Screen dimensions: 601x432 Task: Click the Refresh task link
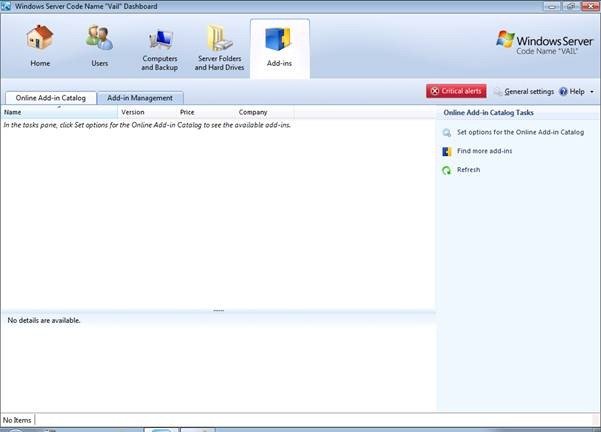[468, 170]
